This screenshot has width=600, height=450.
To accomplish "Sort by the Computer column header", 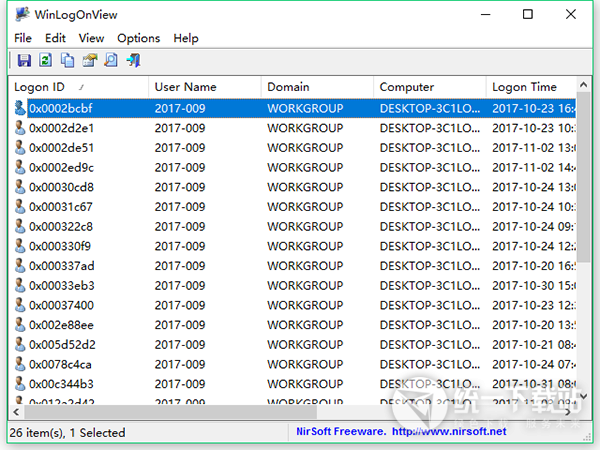I will tap(430, 87).
